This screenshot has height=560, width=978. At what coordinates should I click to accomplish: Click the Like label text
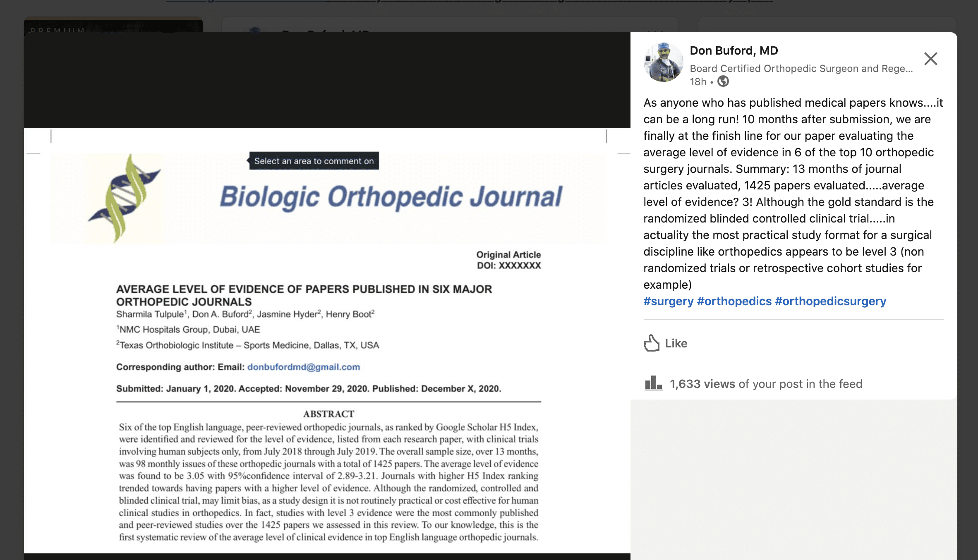click(x=676, y=343)
